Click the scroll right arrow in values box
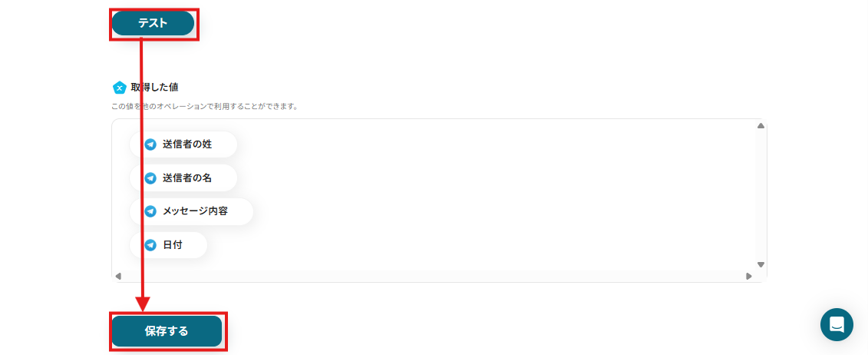Image resolution: width=868 pixels, height=355 pixels. [748, 276]
